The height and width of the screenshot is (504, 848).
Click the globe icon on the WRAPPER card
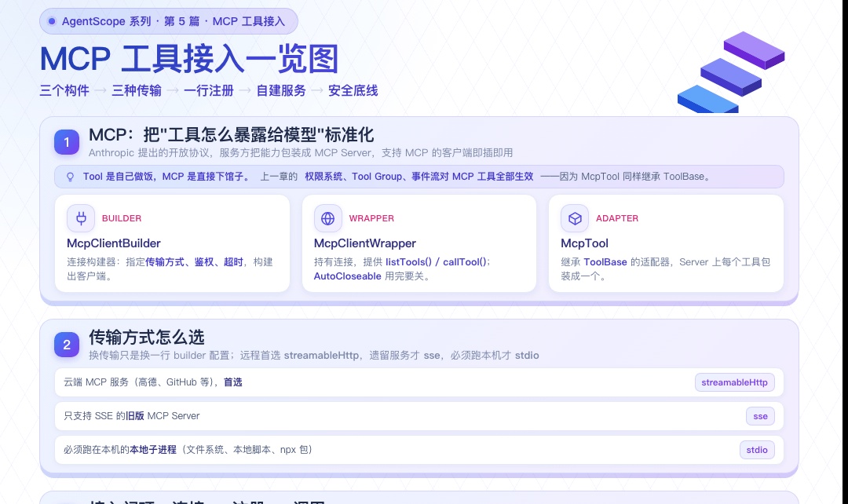coord(327,218)
